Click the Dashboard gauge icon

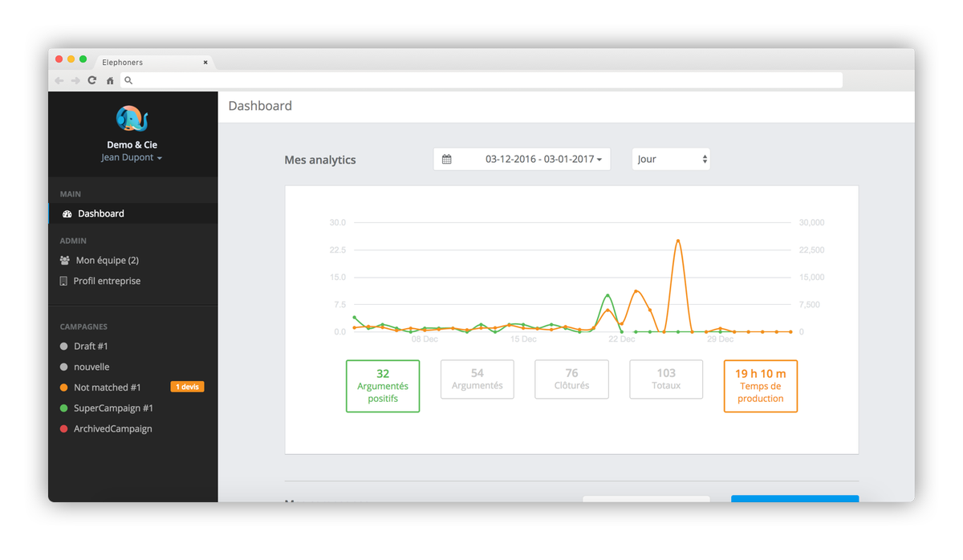67,214
